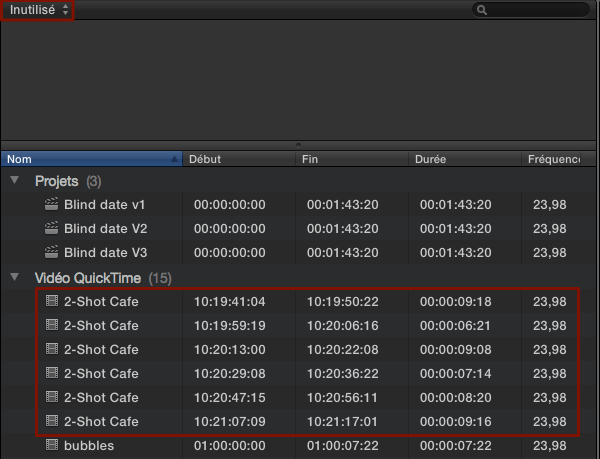Click the Blind date V3 clapper icon
Screen dimensions: 600x459
[x=52, y=253]
